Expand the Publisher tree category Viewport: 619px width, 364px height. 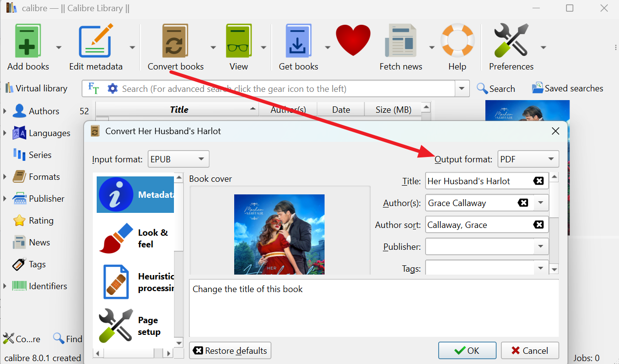tap(5, 198)
